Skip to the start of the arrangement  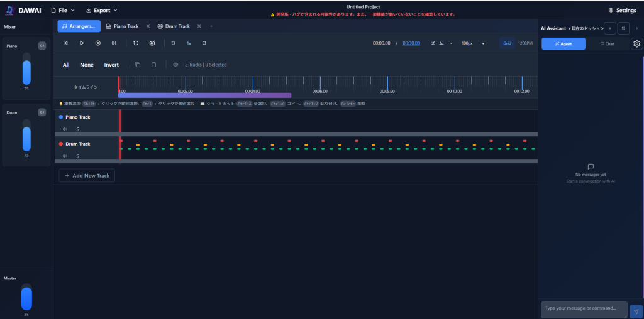tap(65, 43)
